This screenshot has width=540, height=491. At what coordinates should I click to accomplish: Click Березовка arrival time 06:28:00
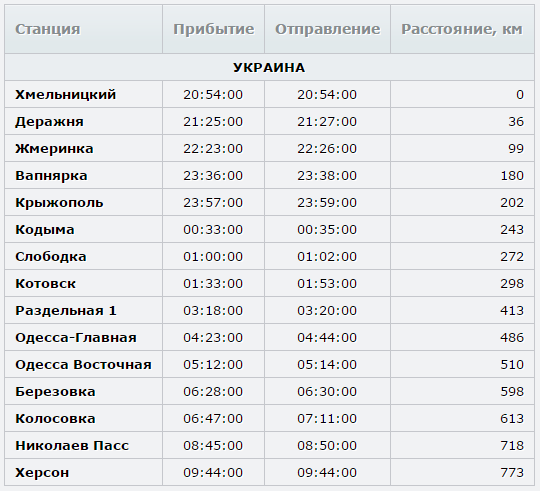tap(213, 392)
